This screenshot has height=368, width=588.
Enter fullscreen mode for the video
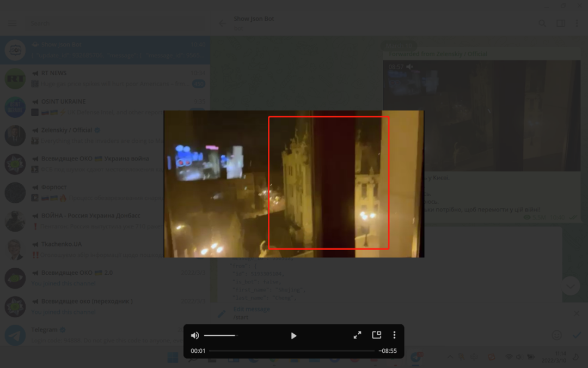[x=357, y=335]
